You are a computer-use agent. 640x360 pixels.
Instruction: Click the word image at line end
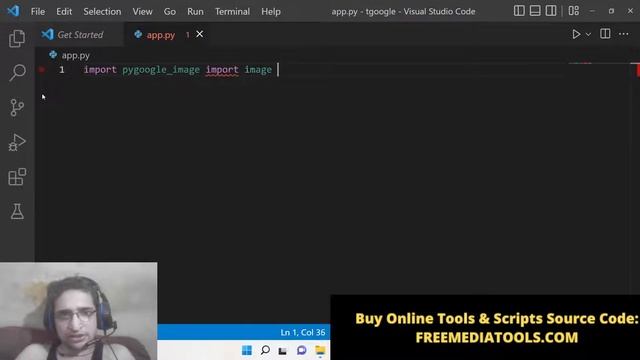click(x=258, y=70)
